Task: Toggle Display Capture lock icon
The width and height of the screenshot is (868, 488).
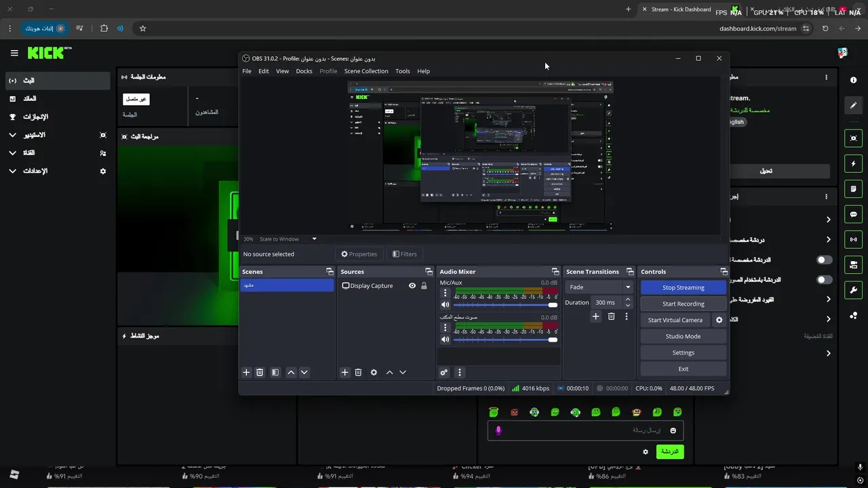Action: click(424, 286)
